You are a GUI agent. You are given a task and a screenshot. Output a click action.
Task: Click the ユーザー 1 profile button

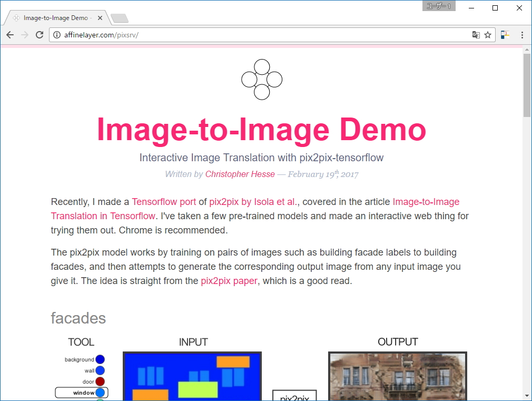pos(439,6)
